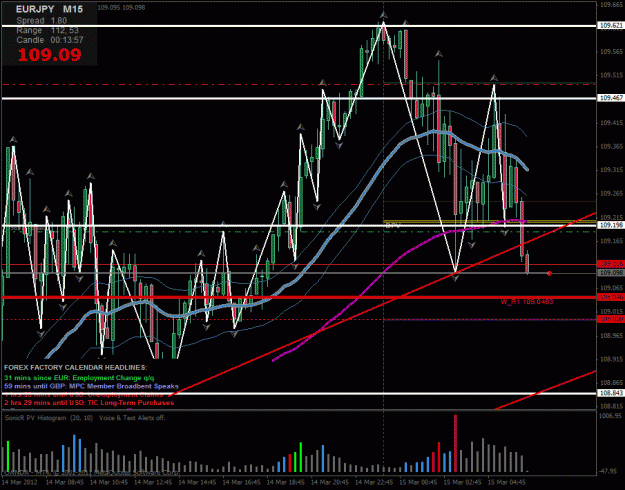This screenshot has height=490, width=625.
Task: Click the 14 Mar 20:45 time label
Action: pyautogui.click(x=330, y=482)
